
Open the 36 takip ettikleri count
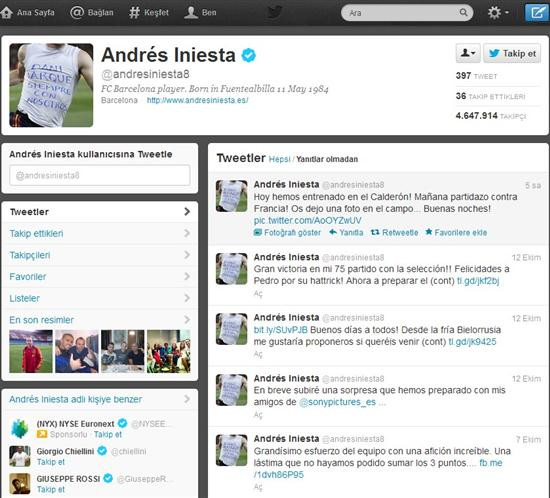tap(490, 96)
